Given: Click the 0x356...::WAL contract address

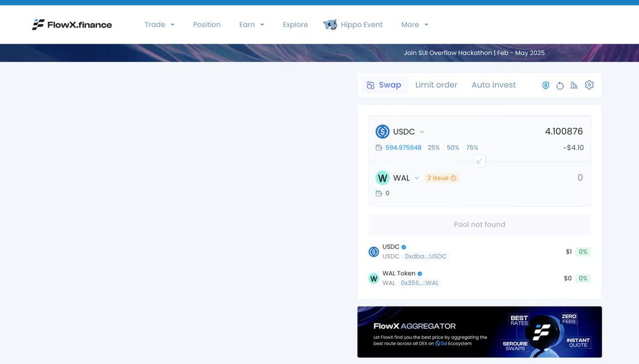Looking at the screenshot, I should click(420, 283).
